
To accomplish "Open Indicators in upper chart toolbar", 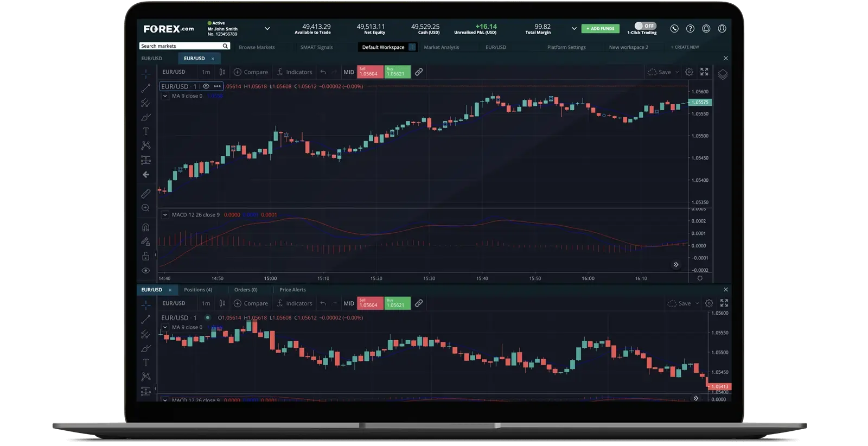I will click(295, 72).
